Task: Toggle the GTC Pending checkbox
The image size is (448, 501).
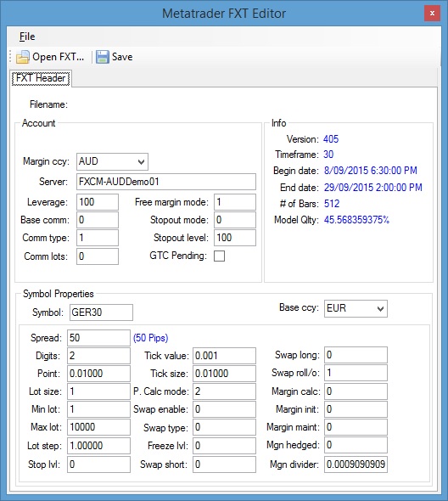Action: [x=219, y=256]
